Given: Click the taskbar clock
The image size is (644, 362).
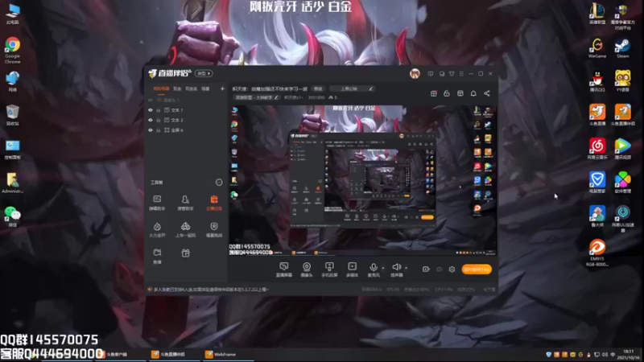Looking at the screenshot, I should [629, 354].
